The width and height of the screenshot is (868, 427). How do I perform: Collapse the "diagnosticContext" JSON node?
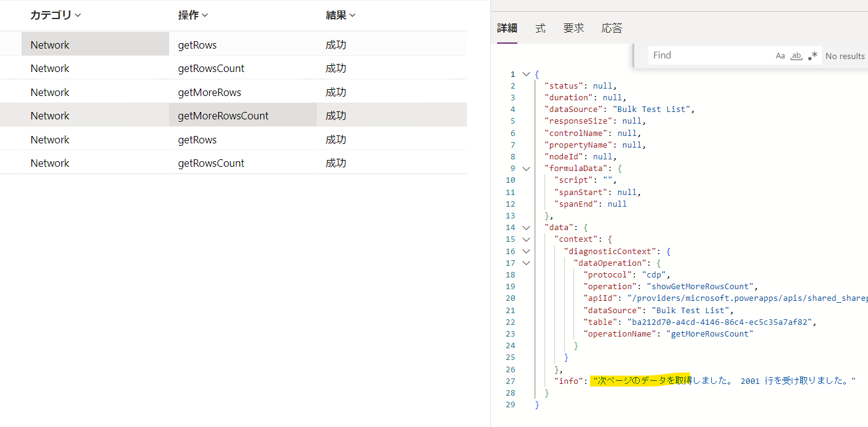click(x=526, y=251)
